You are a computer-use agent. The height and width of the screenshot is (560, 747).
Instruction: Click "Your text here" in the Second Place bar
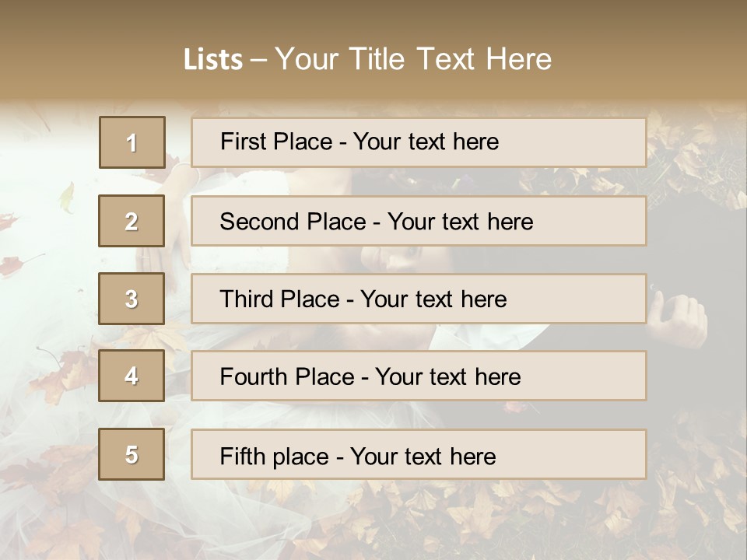(x=460, y=222)
